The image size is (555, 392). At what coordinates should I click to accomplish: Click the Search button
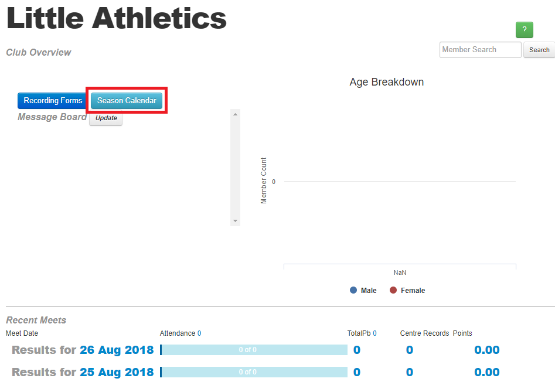pyautogui.click(x=539, y=50)
